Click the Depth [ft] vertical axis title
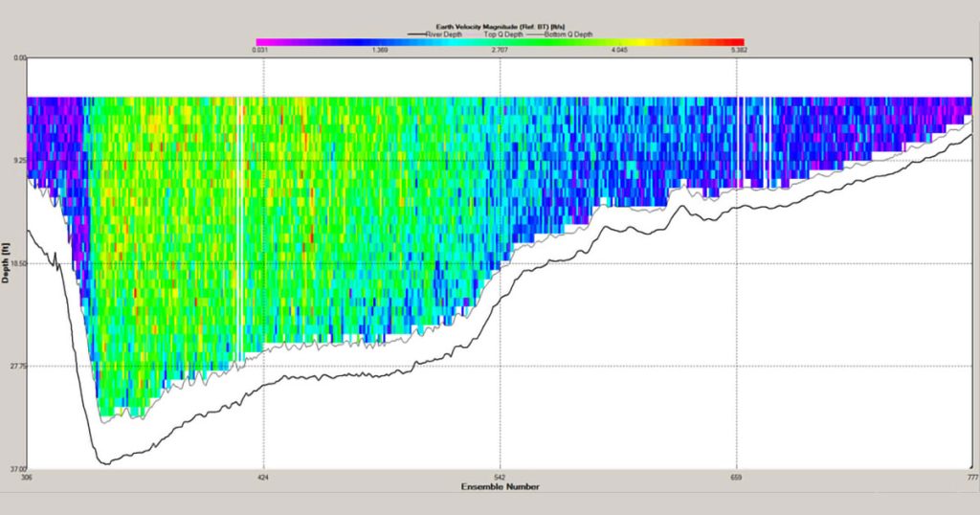980x515 pixels. click(7, 263)
